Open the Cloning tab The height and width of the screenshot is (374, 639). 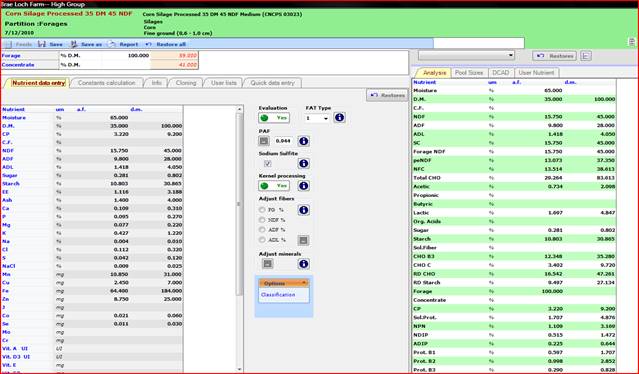186,83
